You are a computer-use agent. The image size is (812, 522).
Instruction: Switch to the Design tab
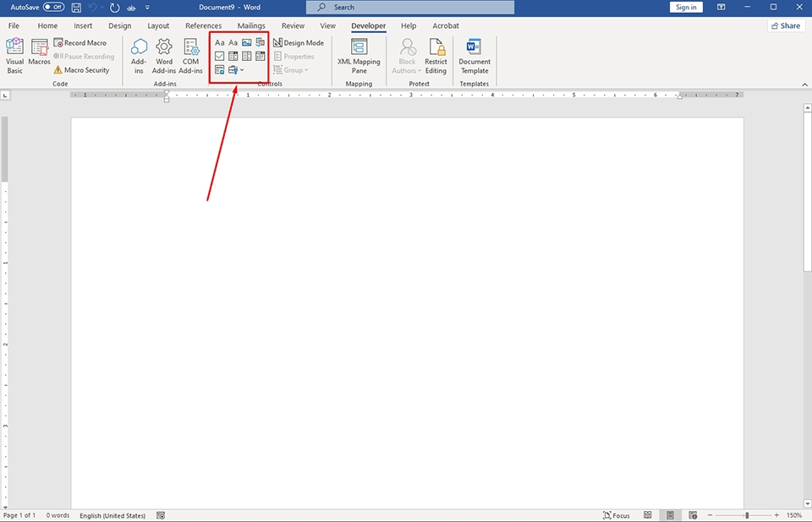coord(119,25)
